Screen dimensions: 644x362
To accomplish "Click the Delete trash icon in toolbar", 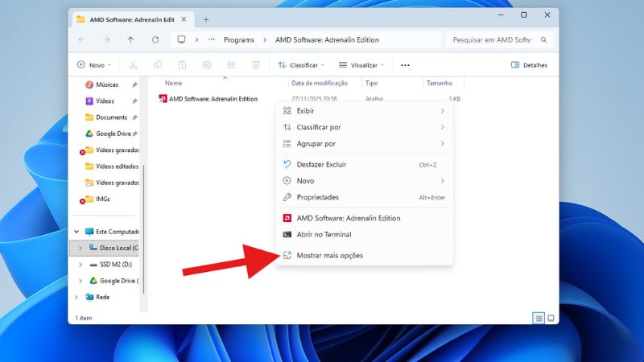I will click(x=256, y=65).
